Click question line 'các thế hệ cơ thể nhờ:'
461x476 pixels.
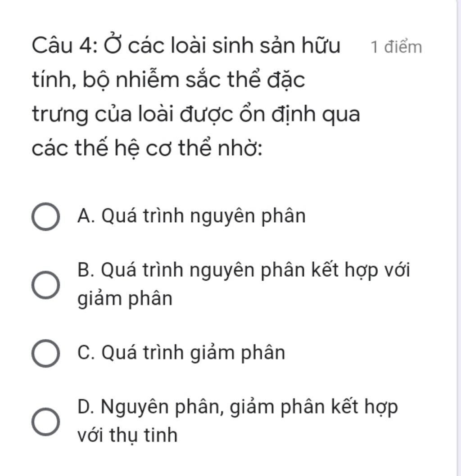point(147,149)
